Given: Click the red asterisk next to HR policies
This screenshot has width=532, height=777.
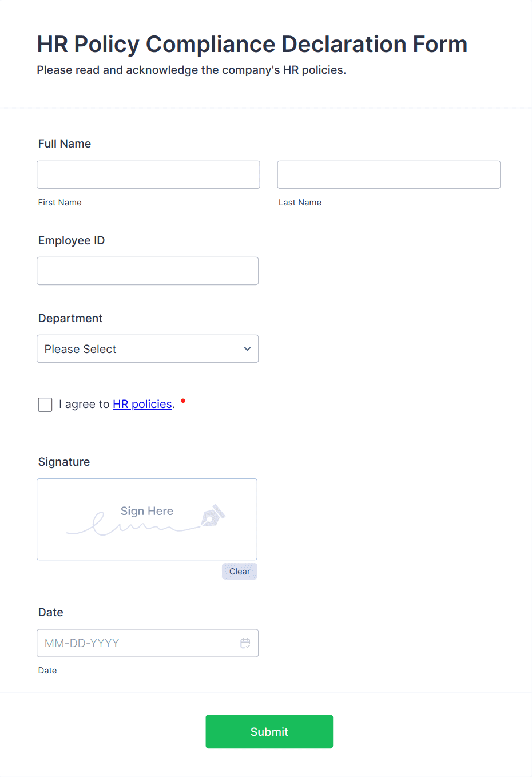Looking at the screenshot, I should tap(182, 402).
